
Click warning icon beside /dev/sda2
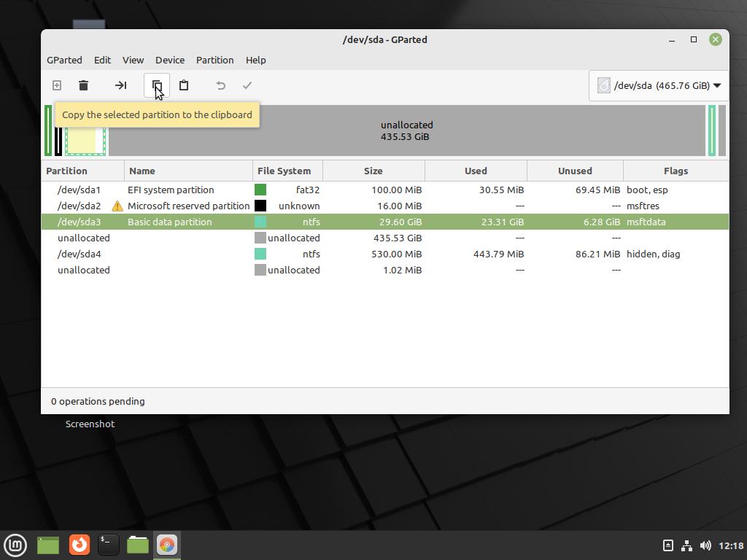[117, 206]
